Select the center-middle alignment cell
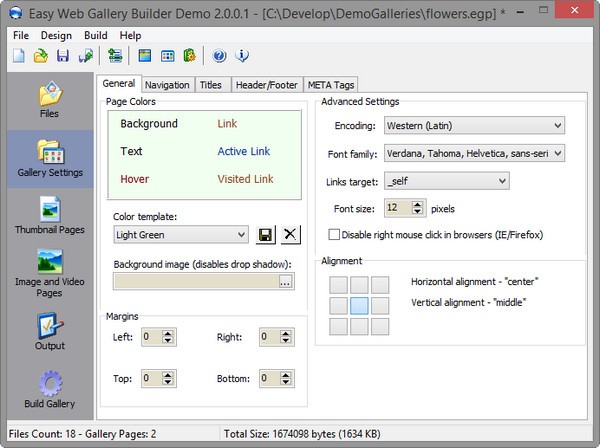 click(x=359, y=305)
